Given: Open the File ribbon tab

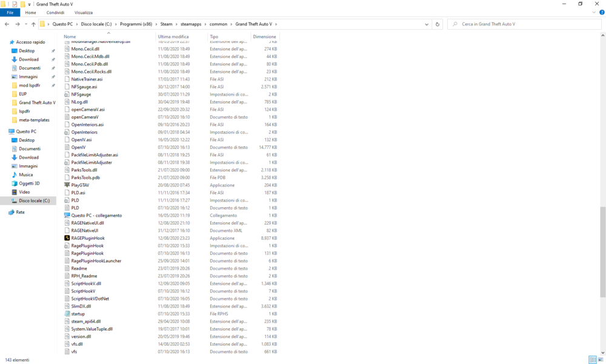Looking at the screenshot, I should pos(10,13).
